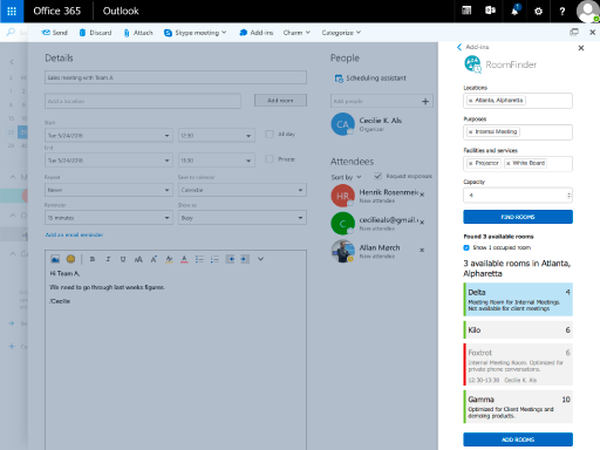Toggle Show 1 occupied room checkbox
Image resolution: width=600 pixels, height=450 pixels.
(x=466, y=248)
